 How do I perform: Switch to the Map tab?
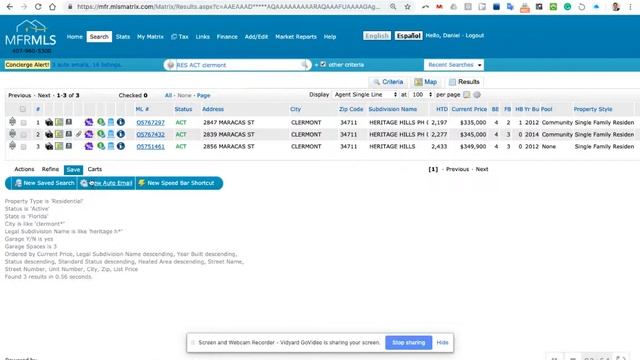425,82
